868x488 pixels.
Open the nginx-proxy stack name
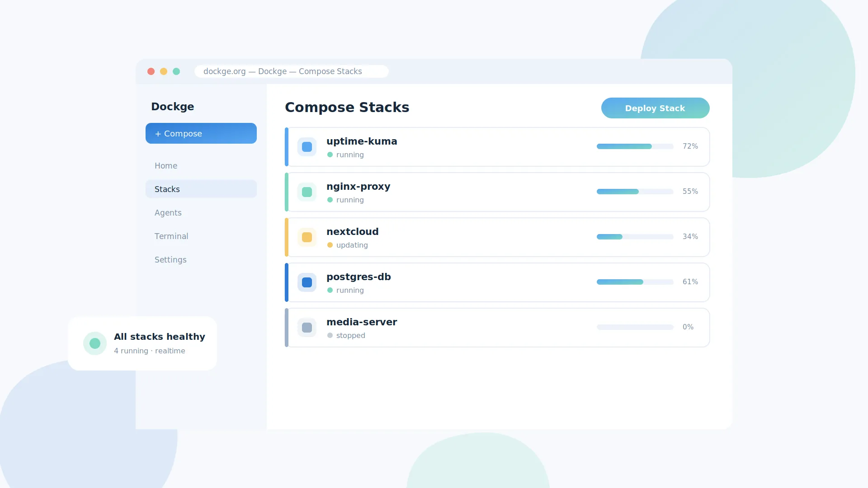click(x=359, y=187)
